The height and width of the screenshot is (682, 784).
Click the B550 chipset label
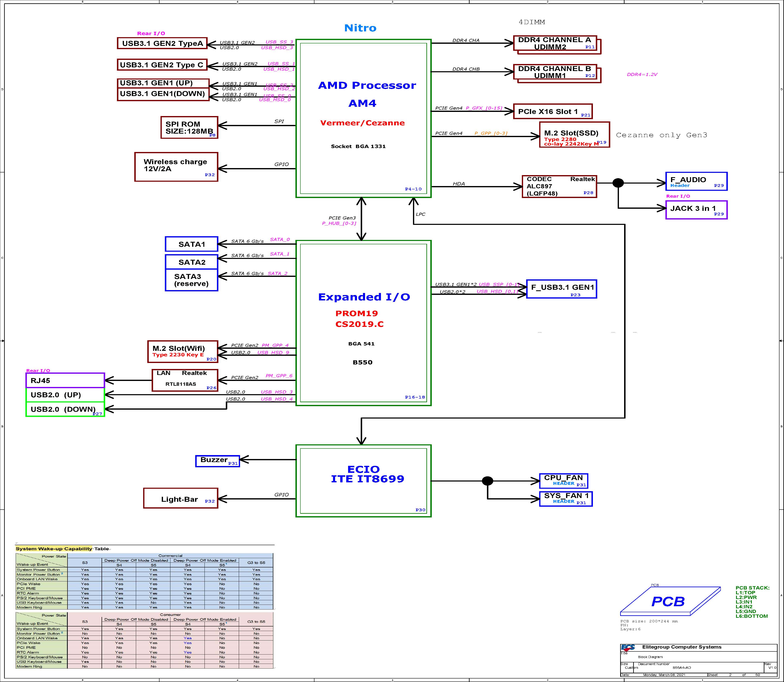(363, 362)
